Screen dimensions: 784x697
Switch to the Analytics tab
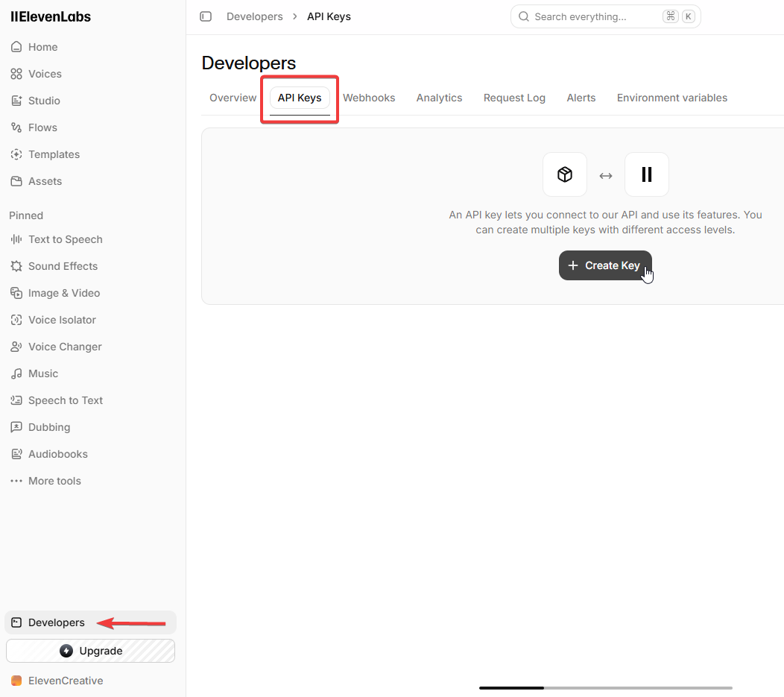click(x=439, y=98)
